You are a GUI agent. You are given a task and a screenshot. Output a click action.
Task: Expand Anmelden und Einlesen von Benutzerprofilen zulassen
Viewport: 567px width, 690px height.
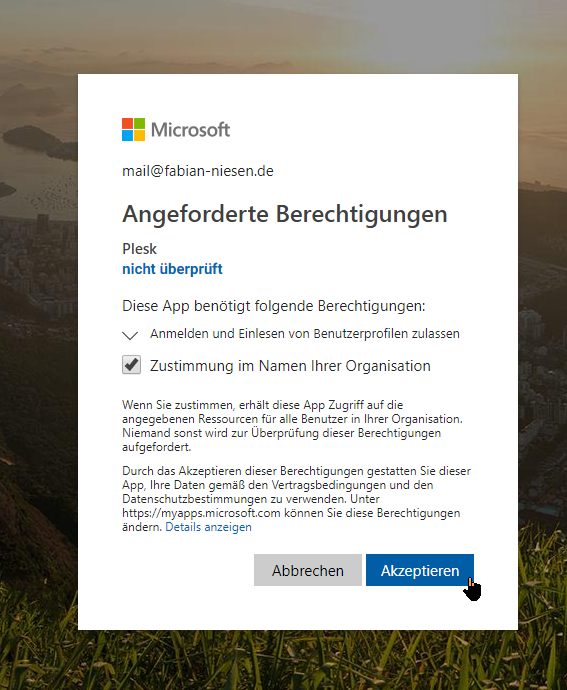(x=305, y=334)
